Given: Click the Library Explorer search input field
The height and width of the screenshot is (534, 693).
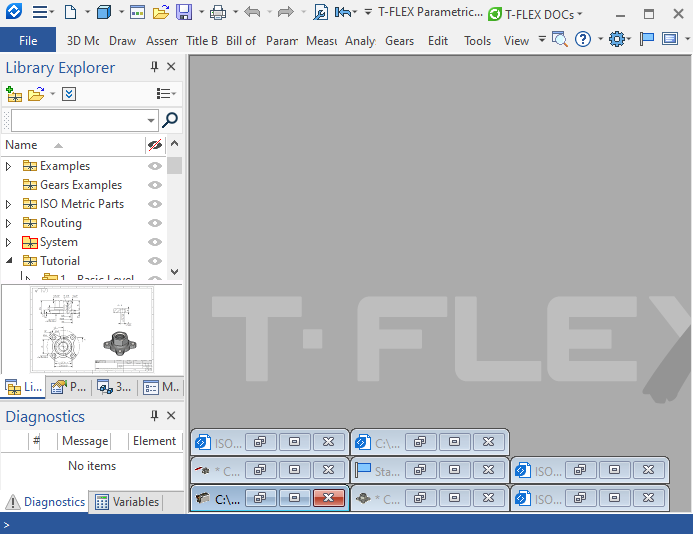Looking at the screenshot, I should 80,120.
